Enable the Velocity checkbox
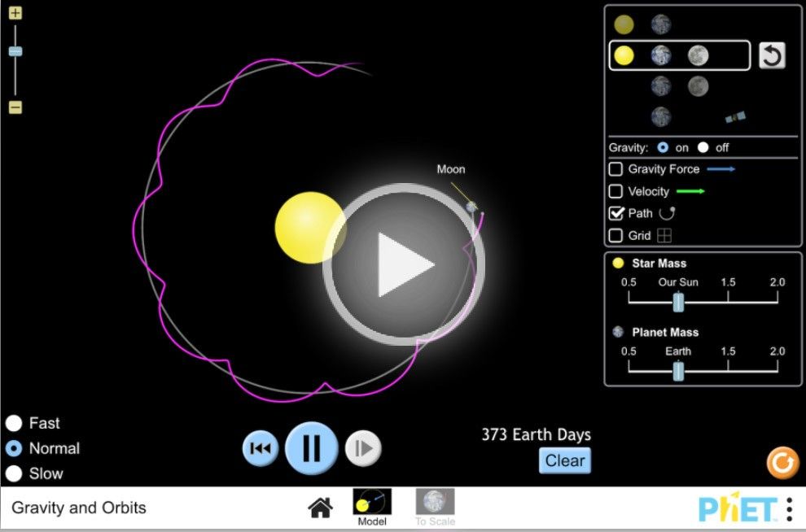 pyautogui.click(x=616, y=191)
